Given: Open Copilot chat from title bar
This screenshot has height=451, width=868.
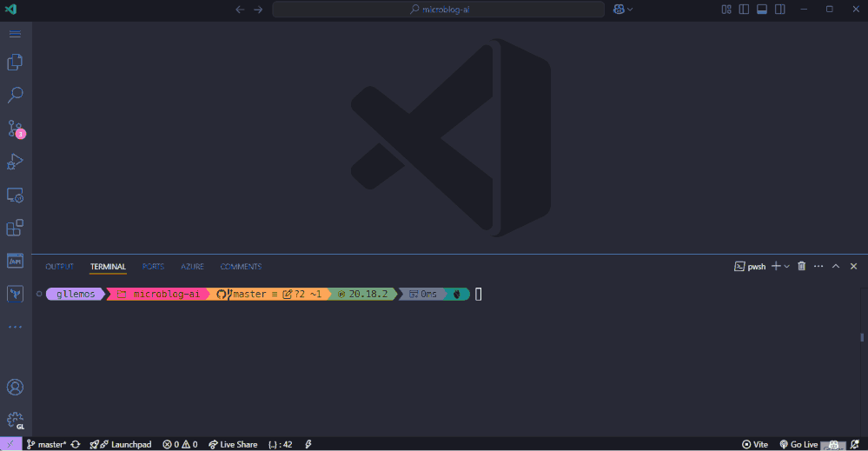Looking at the screenshot, I should tap(619, 10).
